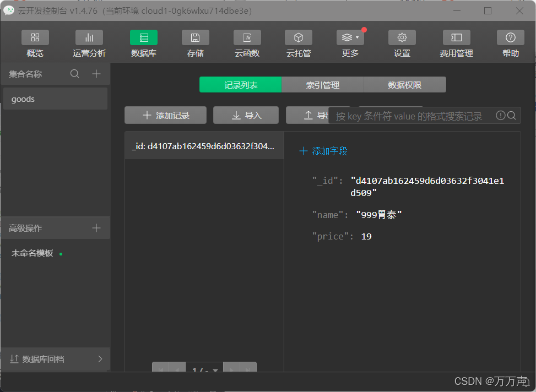Viewport: 536px width, 392px height.
Task: Click the 导出 export button
Action: coord(307,115)
